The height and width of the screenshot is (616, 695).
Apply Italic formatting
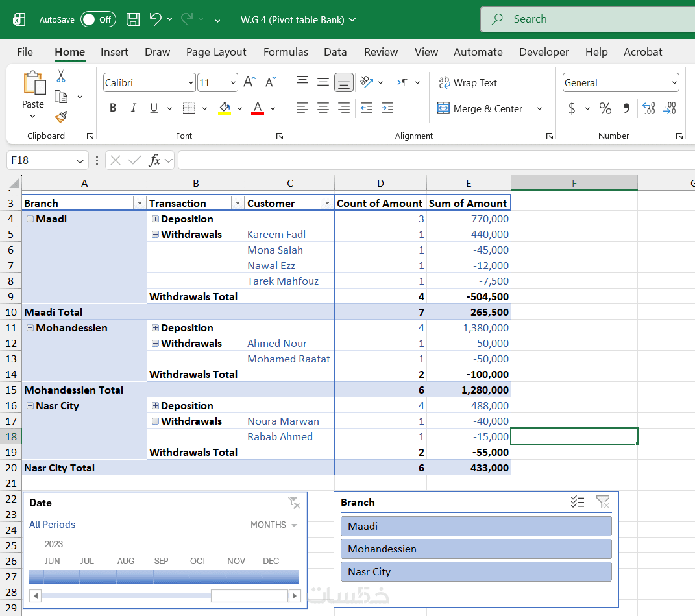pos(134,108)
